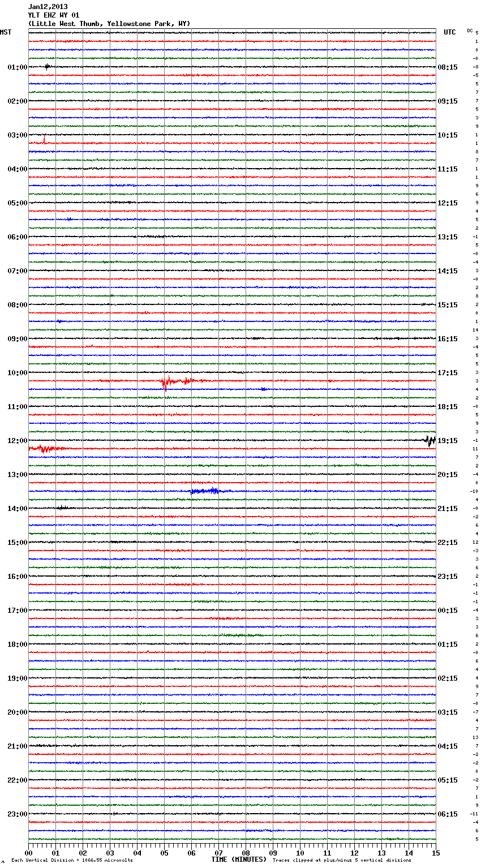Select the 10:00 MST row label
481x868 pixels.
[x=18, y=373]
